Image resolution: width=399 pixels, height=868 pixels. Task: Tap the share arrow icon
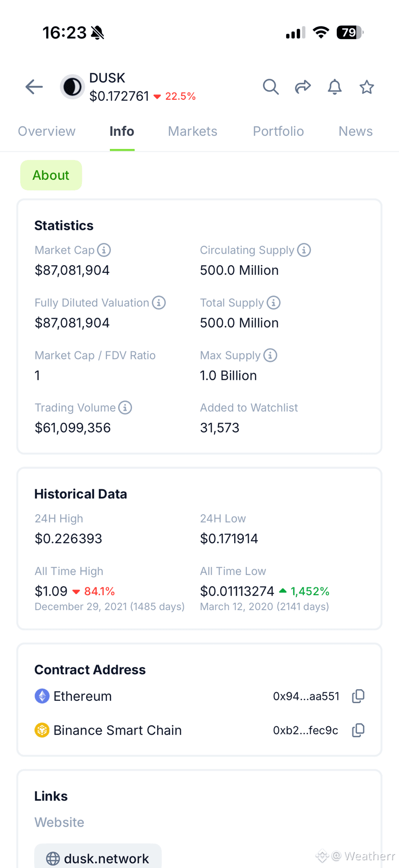[x=303, y=87]
